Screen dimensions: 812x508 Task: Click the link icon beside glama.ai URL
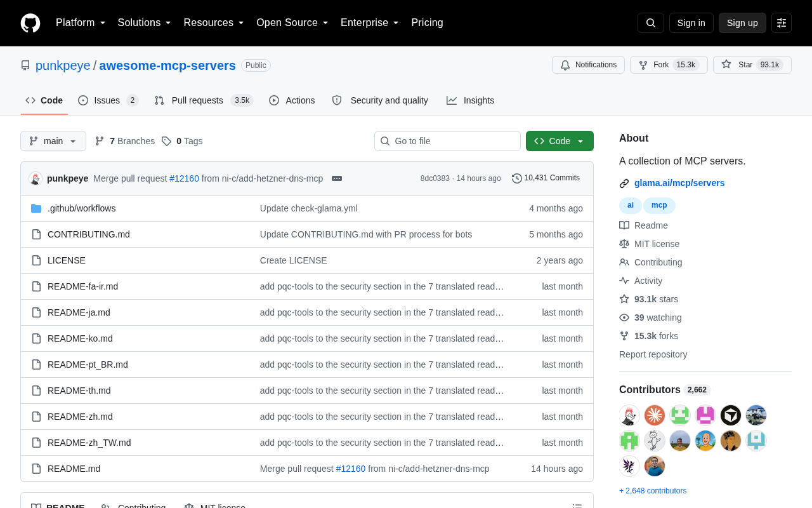[624, 184]
